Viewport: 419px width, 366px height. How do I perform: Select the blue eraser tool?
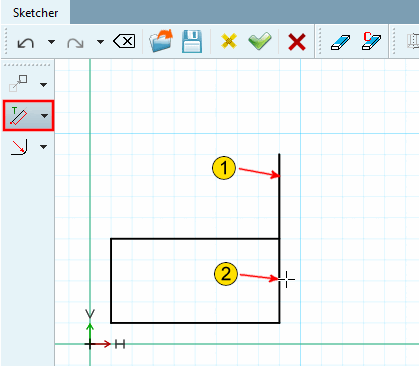(340, 42)
